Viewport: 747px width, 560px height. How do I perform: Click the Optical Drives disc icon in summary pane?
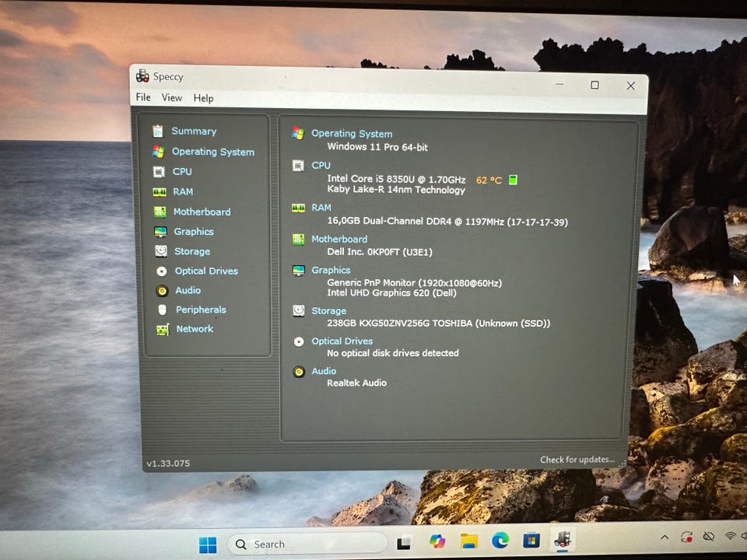(x=299, y=341)
